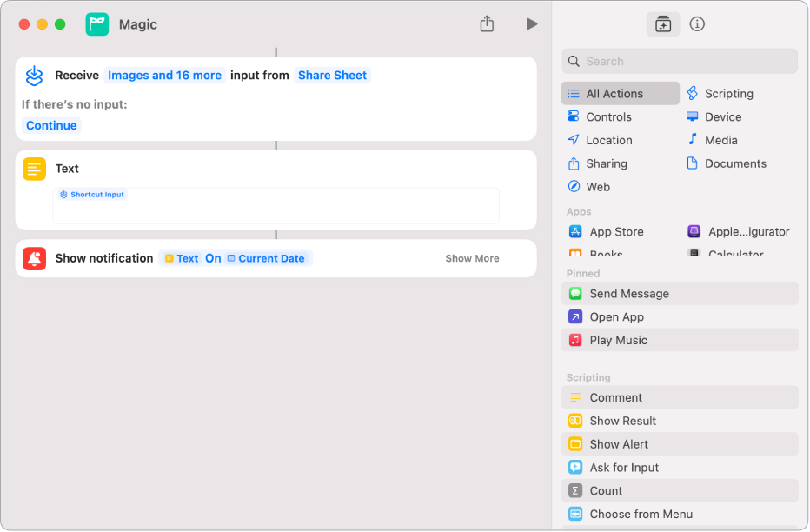Add the pinned Send Message action
This screenshot has width=810, height=532.
(680, 293)
